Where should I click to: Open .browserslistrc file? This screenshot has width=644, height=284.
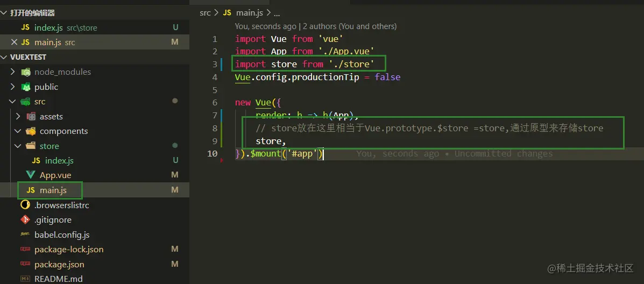(62, 205)
